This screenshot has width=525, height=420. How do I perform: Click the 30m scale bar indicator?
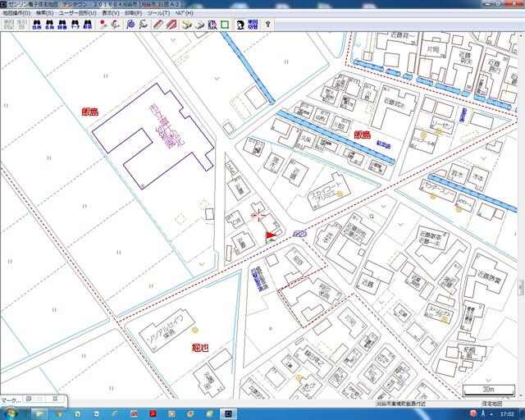point(489,389)
